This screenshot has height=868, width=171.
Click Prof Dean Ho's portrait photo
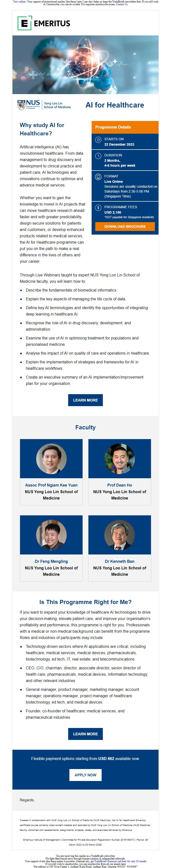pos(119,459)
